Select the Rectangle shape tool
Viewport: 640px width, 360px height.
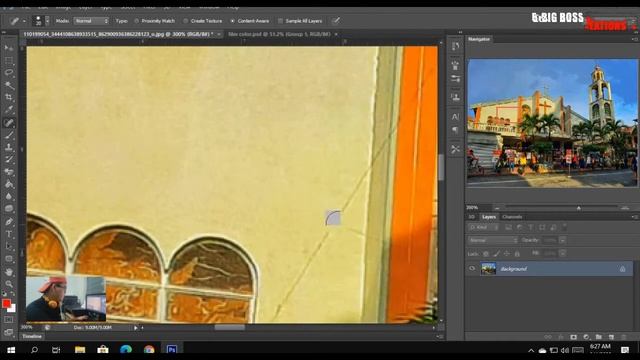(9, 259)
